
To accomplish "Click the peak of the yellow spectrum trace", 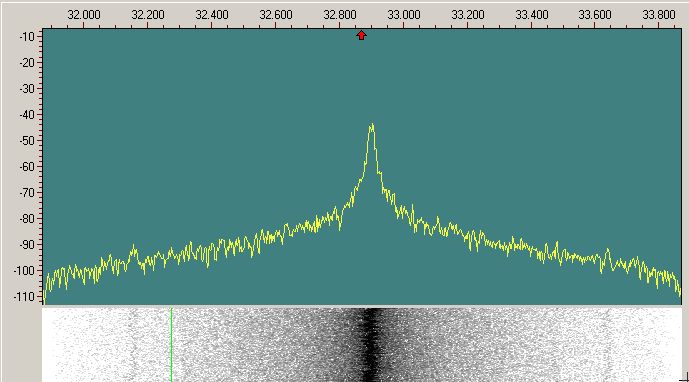I will 372,125.
